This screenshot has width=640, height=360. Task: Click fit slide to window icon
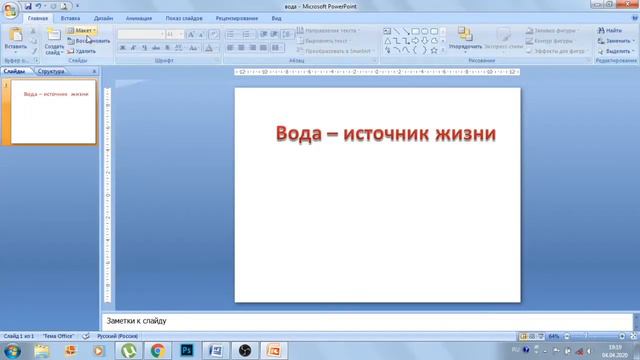pyautogui.click(x=633, y=336)
